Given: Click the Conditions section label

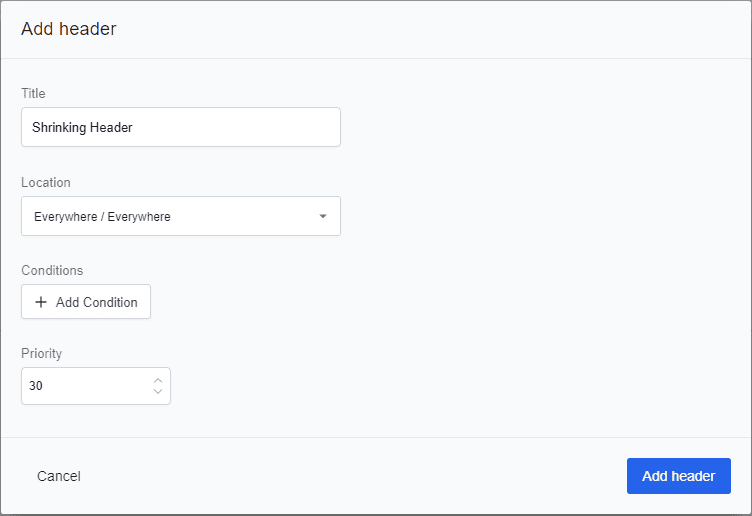Looking at the screenshot, I should 52,270.
